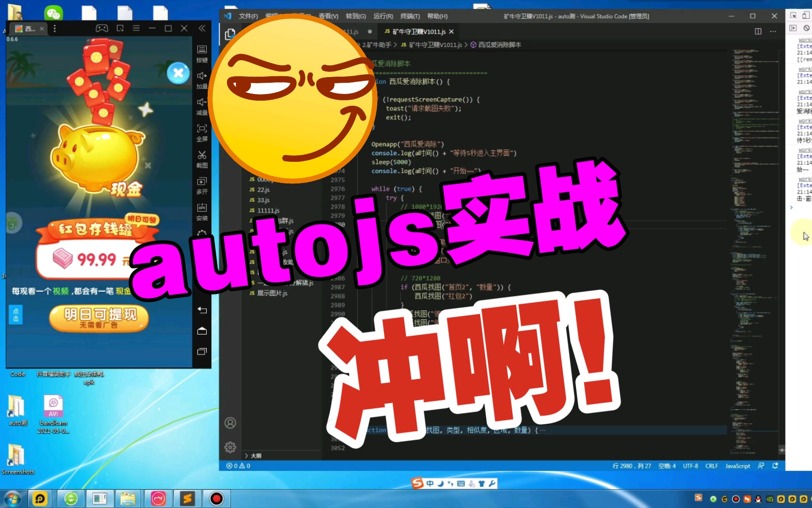Viewport: 812px width, 508px height.
Task: Close the 矿牛守卫赚V1011.js editor tab
Action: coord(452,32)
